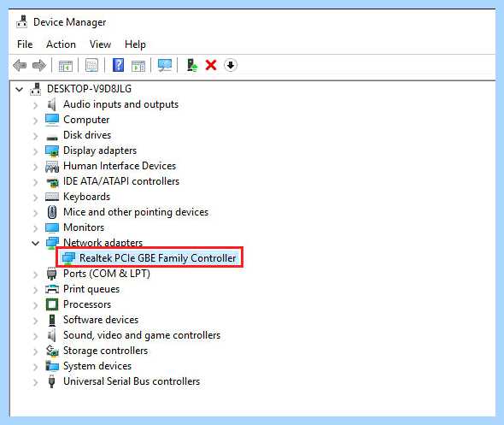
Task: Expand the Monitors category
Action: tap(35, 228)
